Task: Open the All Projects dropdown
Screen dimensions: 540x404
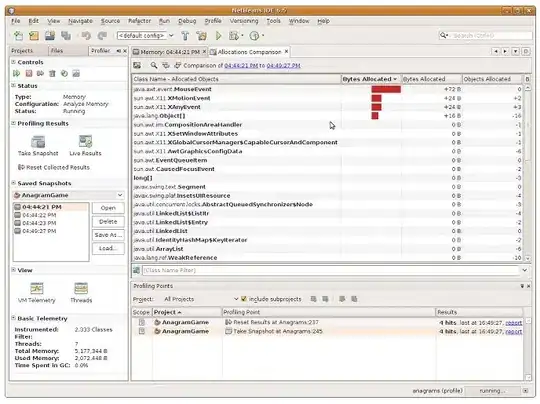Action: (x=236, y=299)
